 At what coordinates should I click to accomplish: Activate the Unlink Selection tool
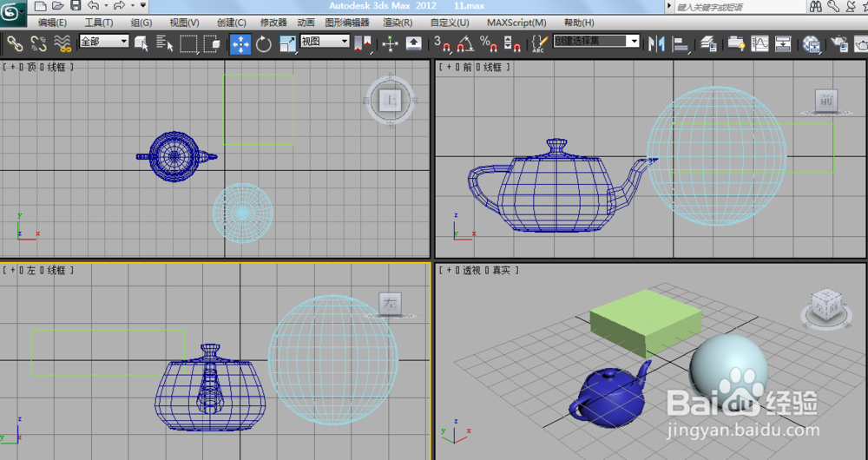pos(38,43)
